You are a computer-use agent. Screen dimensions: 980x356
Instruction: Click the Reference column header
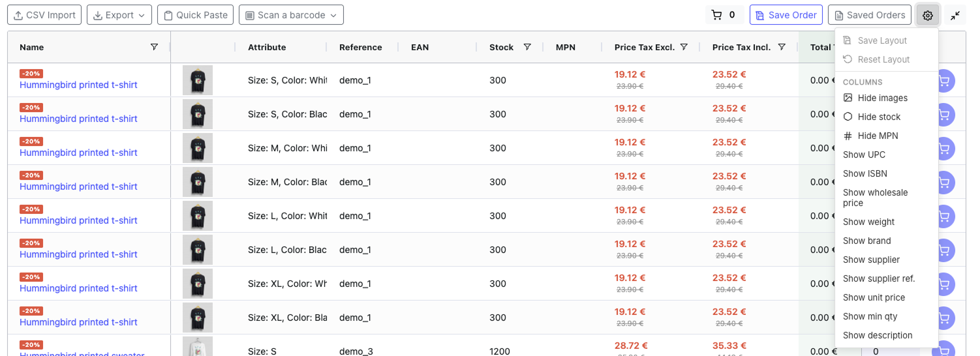(x=360, y=47)
